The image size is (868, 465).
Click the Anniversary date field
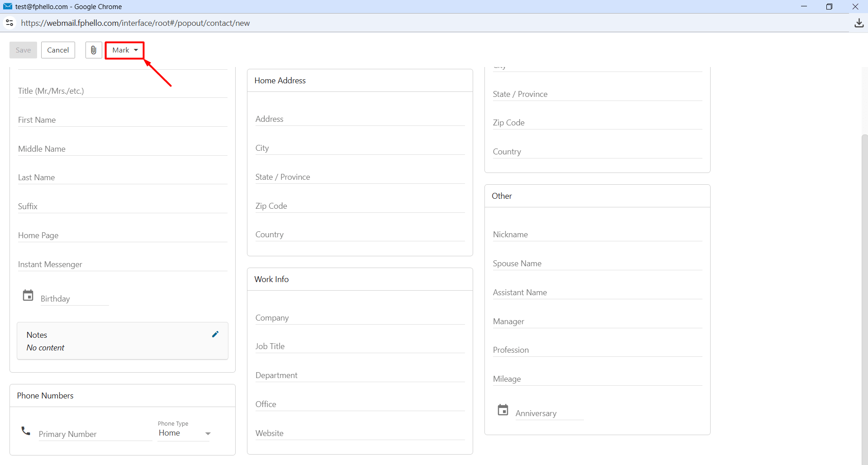(550, 413)
